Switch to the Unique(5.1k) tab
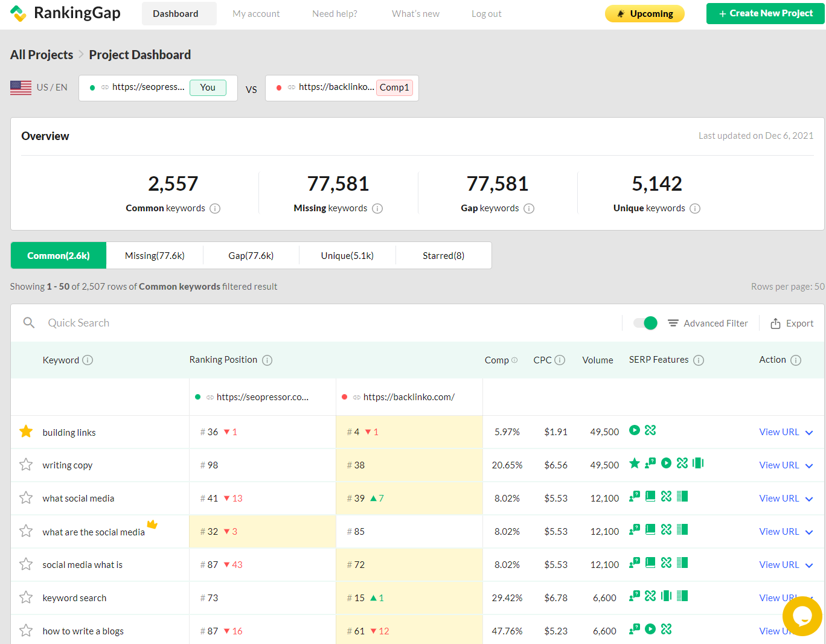This screenshot has width=826, height=644. (347, 255)
